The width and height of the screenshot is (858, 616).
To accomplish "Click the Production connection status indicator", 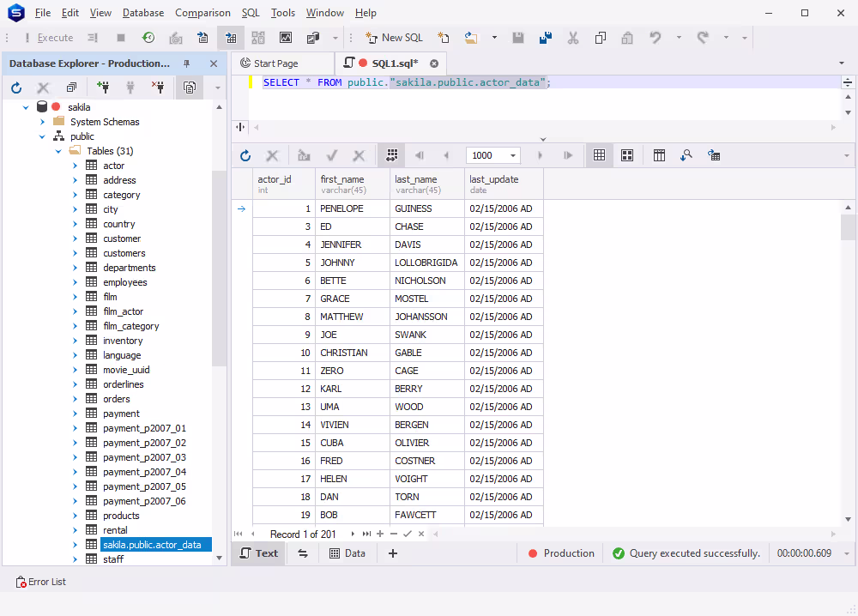I will pyautogui.click(x=562, y=553).
